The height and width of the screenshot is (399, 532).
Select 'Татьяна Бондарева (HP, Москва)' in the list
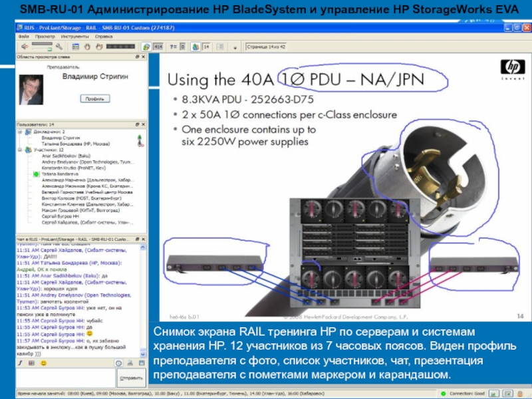(76, 144)
